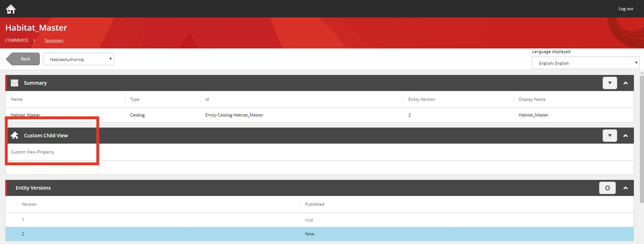Viewport: 644px width, 244px height.
Task: Click the Id column header
Action: pyautogui.click(x=207, y=99)
